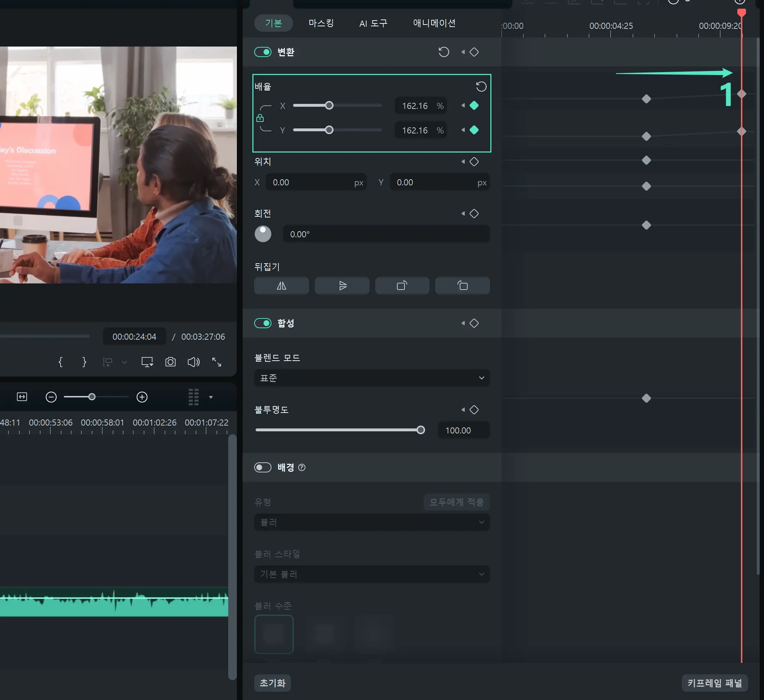Image resolution: width=764 pixels, height=700 pixels.
Task: Open the preview display settings icon
Action: pyautogui.click(x=147, y=362)
